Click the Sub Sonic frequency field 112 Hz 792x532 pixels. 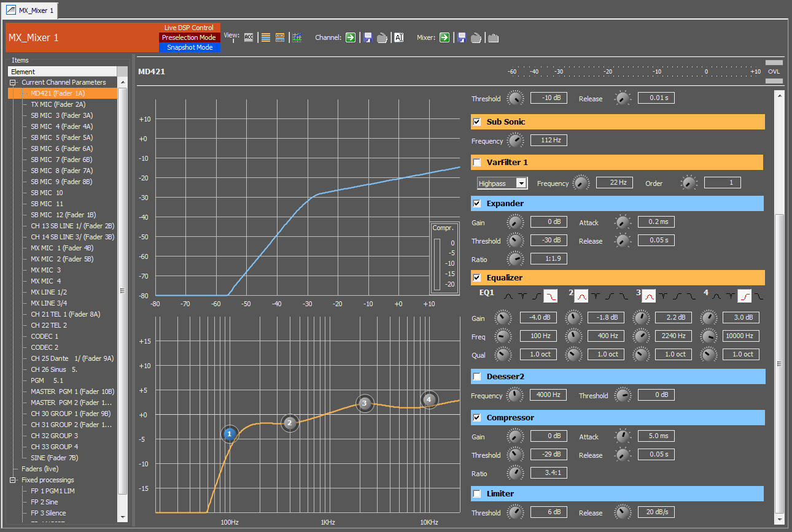pos(549,141)
